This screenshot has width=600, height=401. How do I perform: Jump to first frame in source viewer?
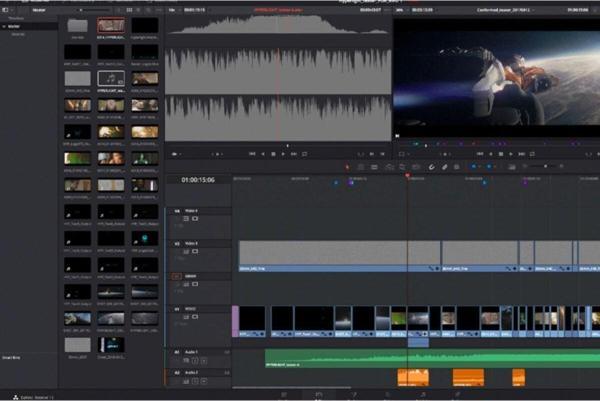252,154
